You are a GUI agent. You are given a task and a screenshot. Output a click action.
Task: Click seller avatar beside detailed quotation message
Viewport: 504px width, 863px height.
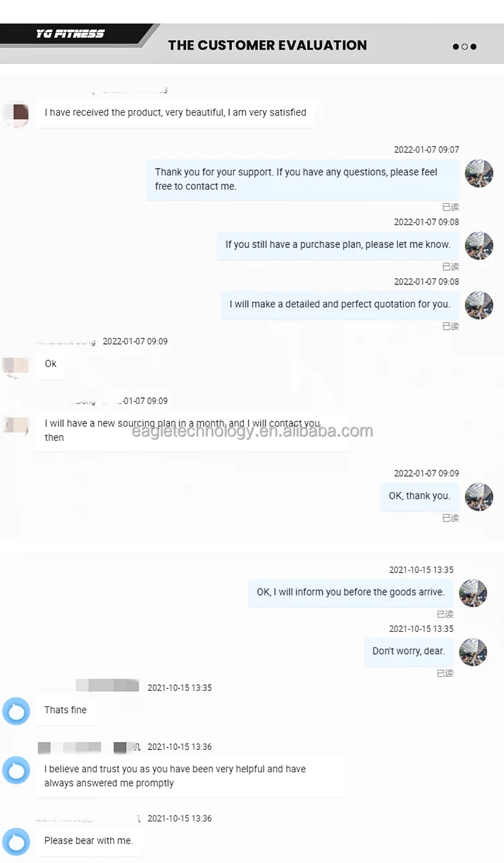tap(479, 305)
